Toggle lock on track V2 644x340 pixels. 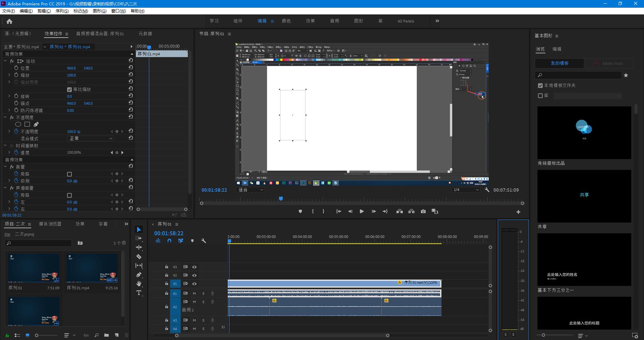(166, 275)
